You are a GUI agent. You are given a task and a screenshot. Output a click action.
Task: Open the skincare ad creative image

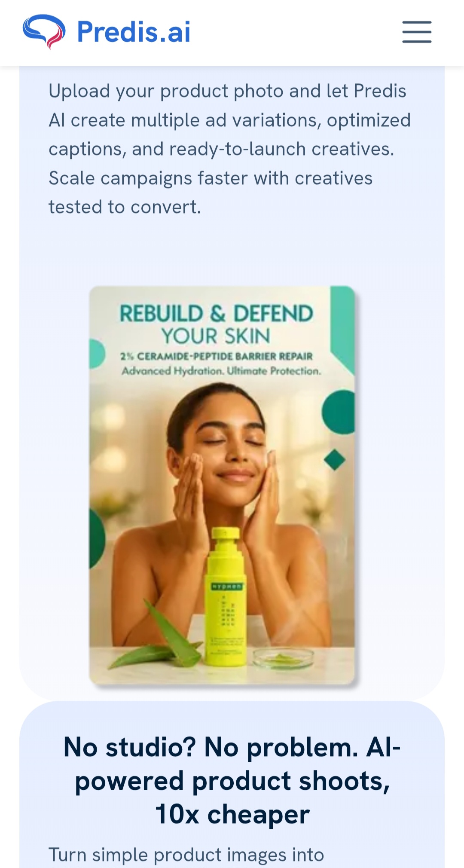(222, 485)
